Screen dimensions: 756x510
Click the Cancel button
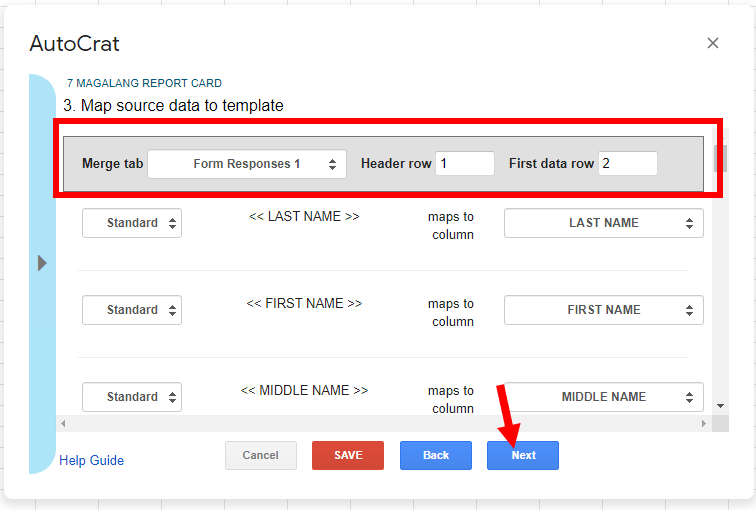click(x=261, y=455)
